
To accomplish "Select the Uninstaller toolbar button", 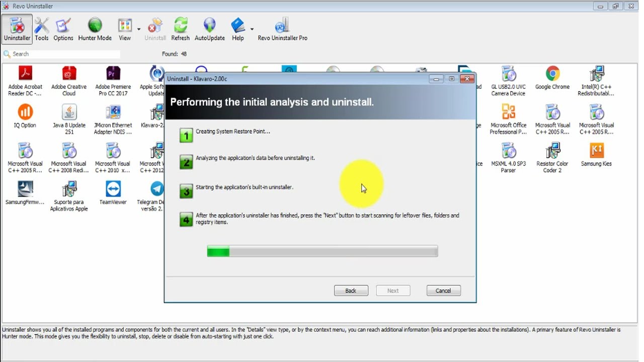I will pyautogui.click(x=17, y=29).
